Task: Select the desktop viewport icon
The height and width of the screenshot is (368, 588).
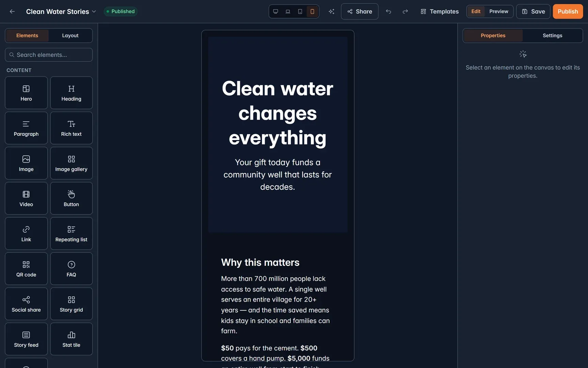Action: pyautogui.click(x=276, y=12)
